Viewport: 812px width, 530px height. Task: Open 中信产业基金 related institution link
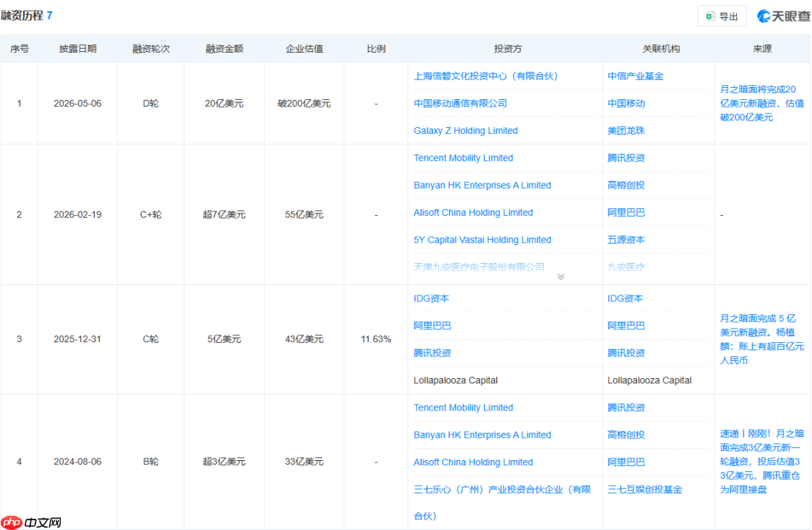(635, 76)
